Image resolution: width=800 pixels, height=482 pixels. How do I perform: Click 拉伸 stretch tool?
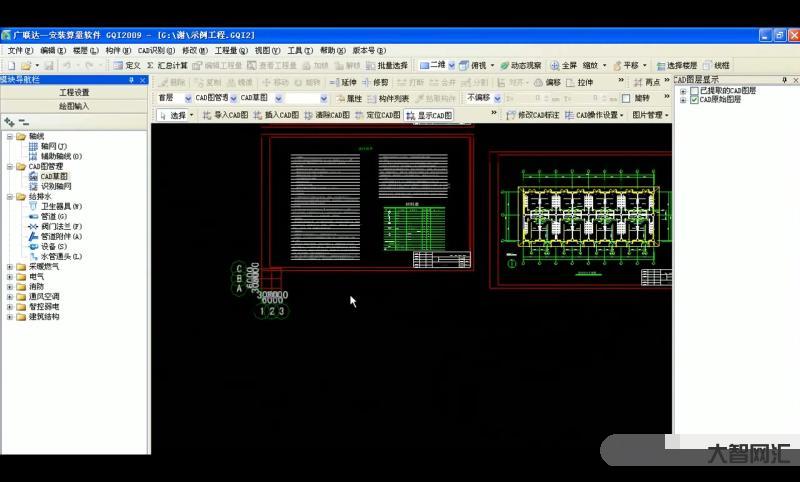click(x=580, y=82)
